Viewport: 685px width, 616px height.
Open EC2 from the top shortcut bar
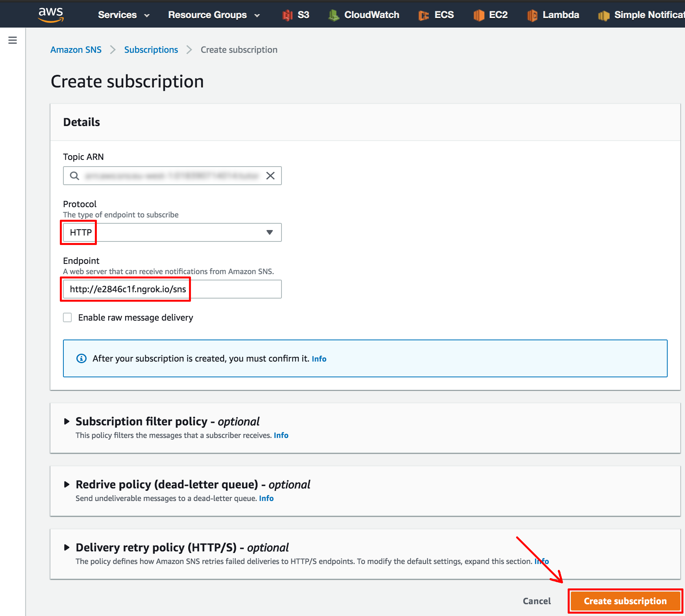pyautogui.click(x=498, y=15)
